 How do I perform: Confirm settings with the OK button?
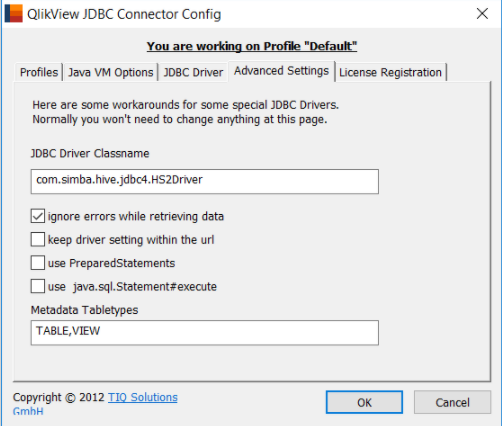pos(364,402)
